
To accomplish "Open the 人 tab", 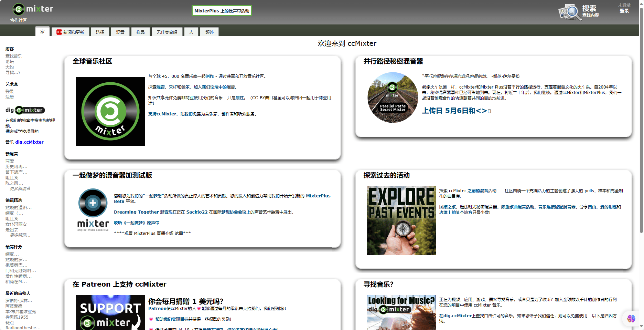I will point(191,31).
